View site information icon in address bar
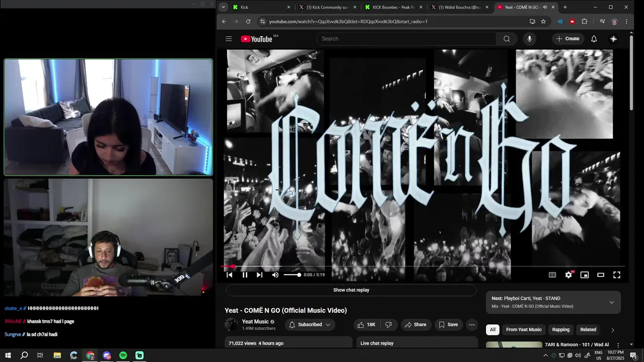 (x=262, y=22)
